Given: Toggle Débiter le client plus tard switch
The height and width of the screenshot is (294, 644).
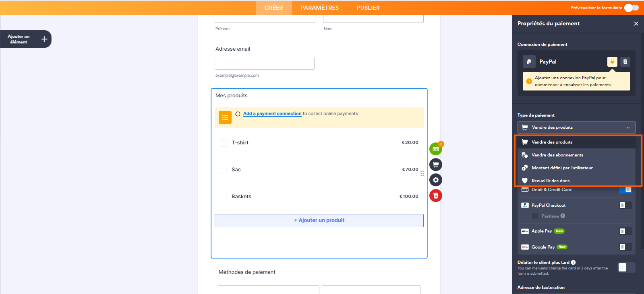Looking at the screenshot, I should [x=626, y=267].
